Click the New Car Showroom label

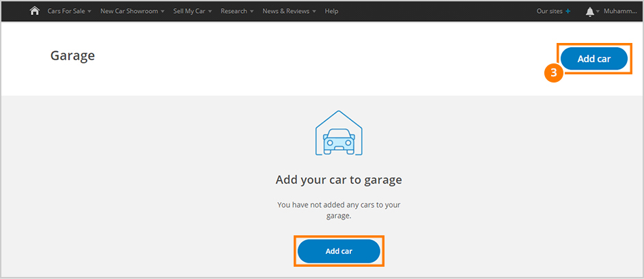[130, 12]
